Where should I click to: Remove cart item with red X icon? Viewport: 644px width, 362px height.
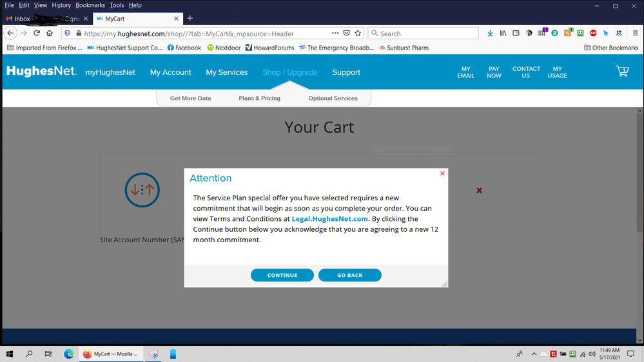tap(479, 191)
